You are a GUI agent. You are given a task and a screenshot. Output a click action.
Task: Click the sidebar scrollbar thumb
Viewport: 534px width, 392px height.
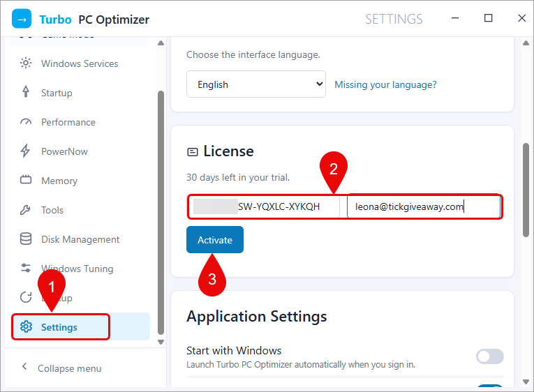[x=161, y=213]
